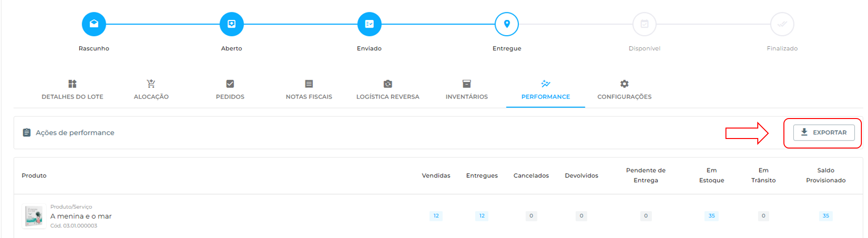Screen dimensions: 868x238
Task: Click the Pendente de Entrega column header
Action: click(646, 175)
